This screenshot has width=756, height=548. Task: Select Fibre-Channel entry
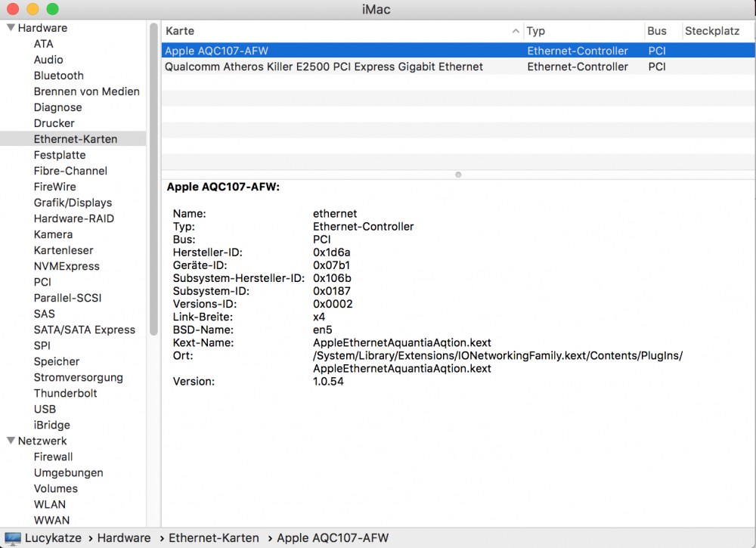(70, 171)
